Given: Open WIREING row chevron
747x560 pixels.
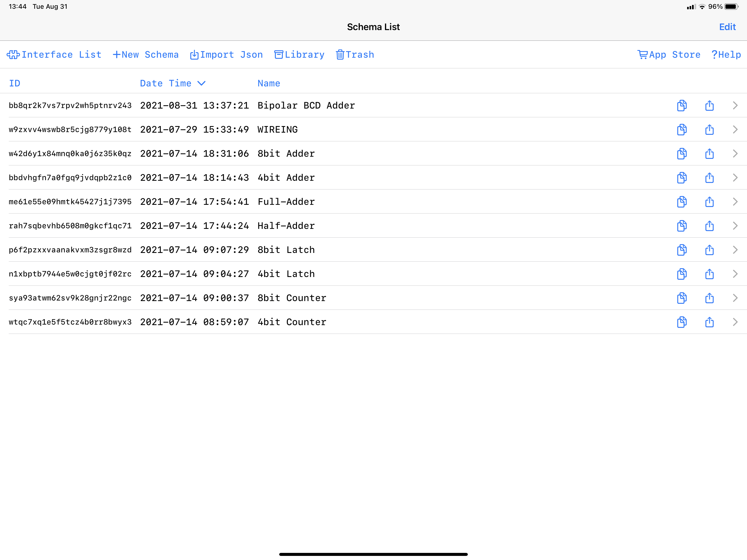Looking at the screenshot, I should coord(735,129).
